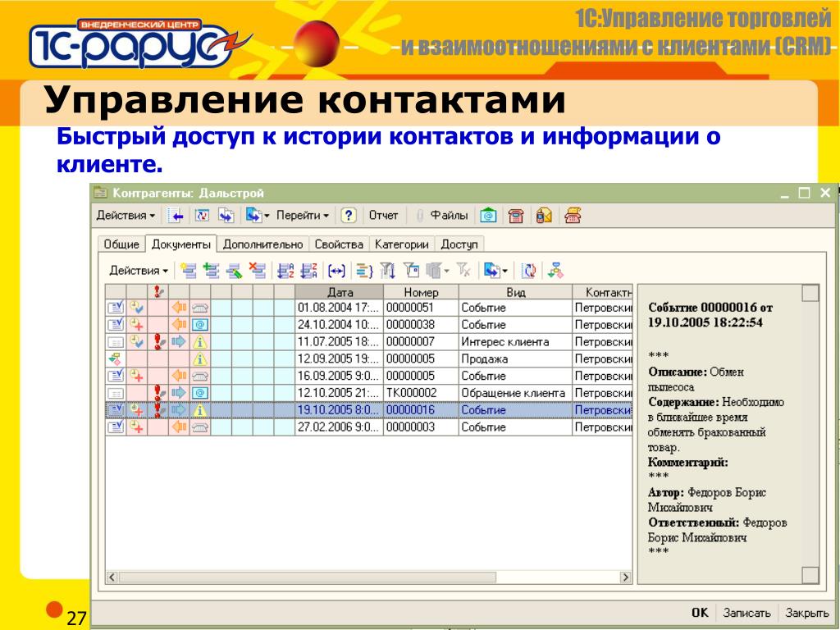Click date cell 24.10.2004

click(x=339, y=325)
